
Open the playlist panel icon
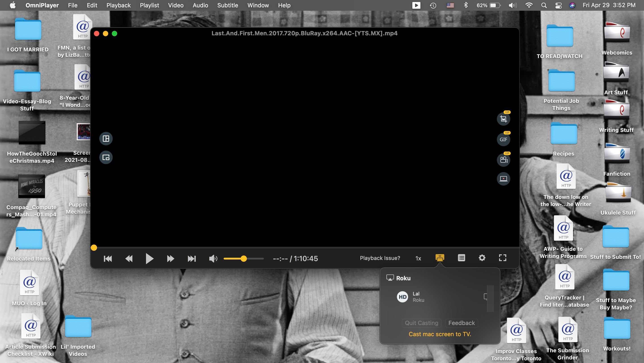[x=461, y=258]
